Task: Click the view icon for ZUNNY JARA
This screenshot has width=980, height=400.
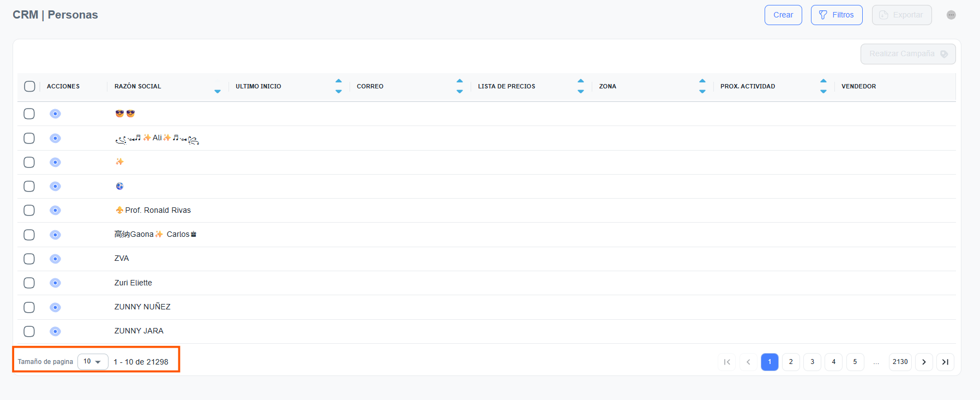Action: pos(55,331)
